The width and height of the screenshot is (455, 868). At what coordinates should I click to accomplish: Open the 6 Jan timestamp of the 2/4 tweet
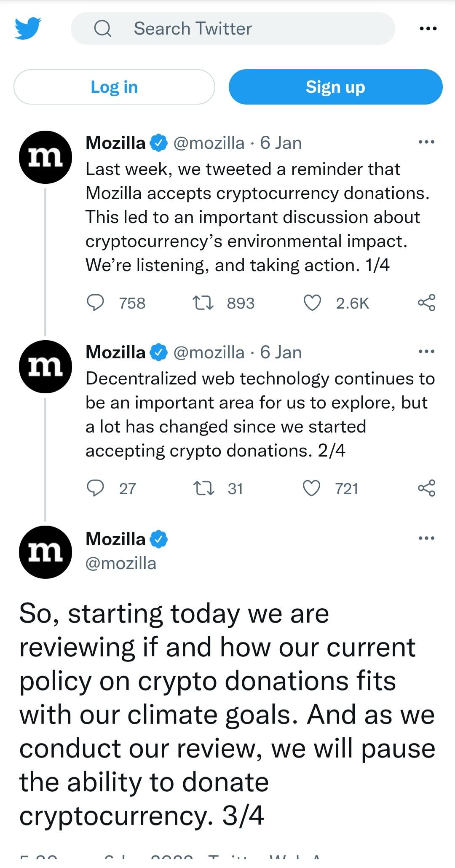(x=281, y=352)
